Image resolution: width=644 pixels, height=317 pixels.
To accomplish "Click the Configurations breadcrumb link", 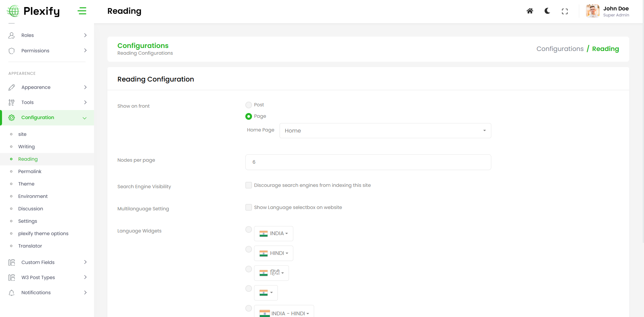I will tap(560, 49).
